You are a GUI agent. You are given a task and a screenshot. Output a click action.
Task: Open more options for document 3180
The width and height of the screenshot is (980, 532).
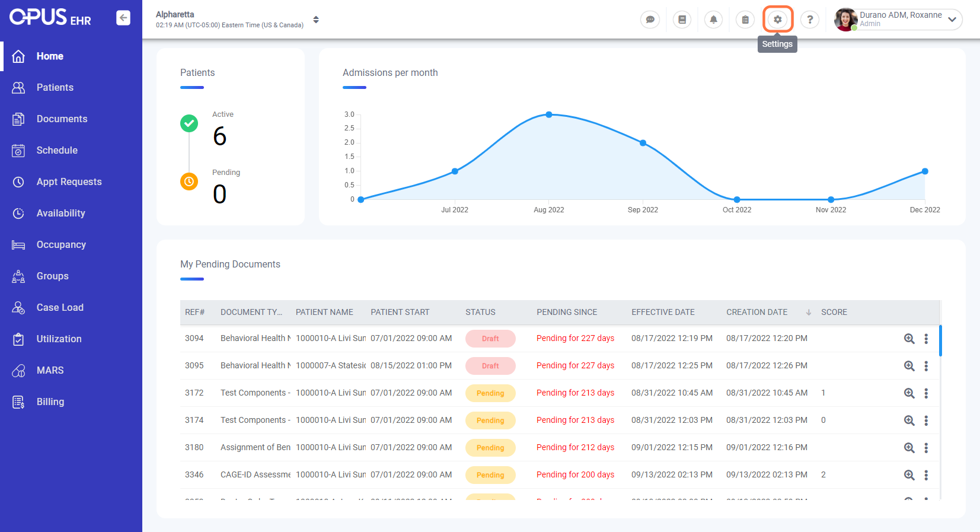pyautogui.click(x=926, y=448)
